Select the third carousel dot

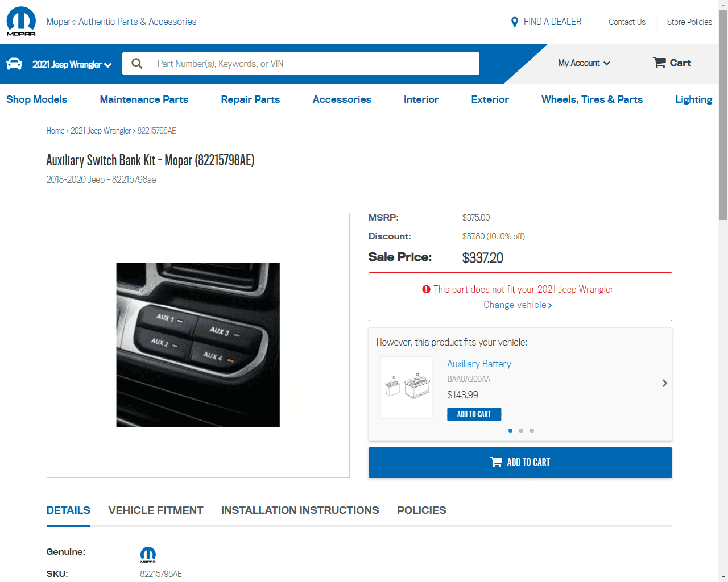(x=532, y=430)
